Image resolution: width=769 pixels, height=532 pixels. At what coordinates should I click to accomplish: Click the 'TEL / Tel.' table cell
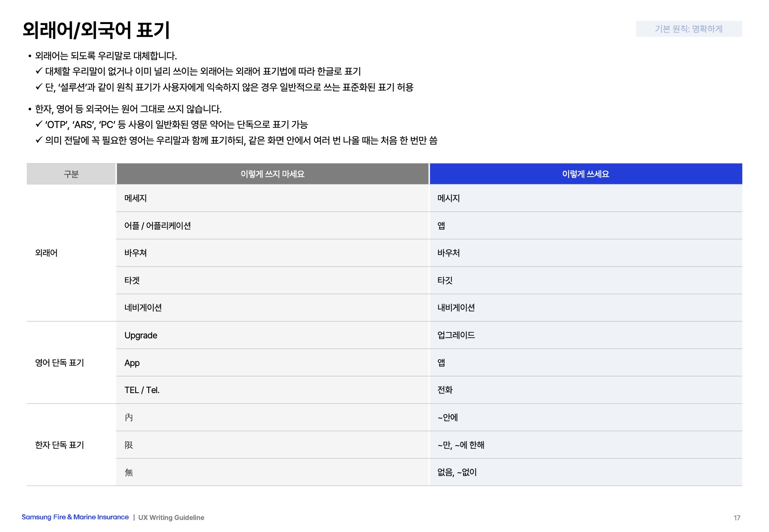pos(142,390)
